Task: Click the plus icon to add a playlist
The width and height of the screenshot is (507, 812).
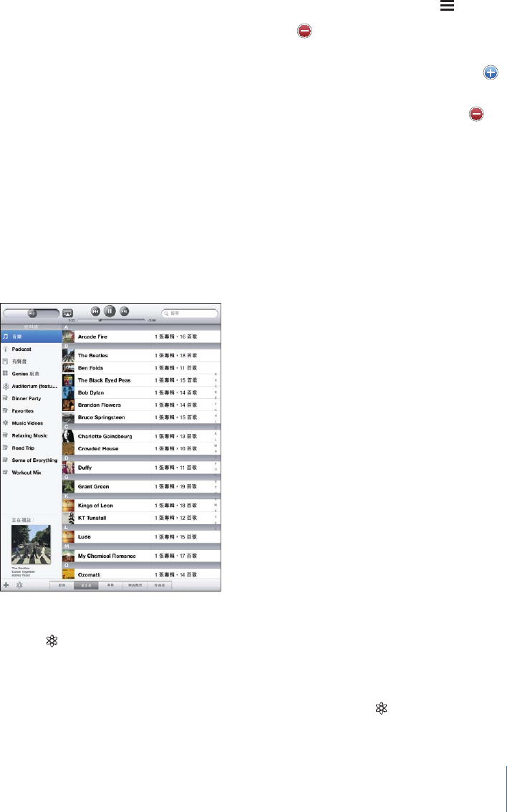Action: click(6, 585)
